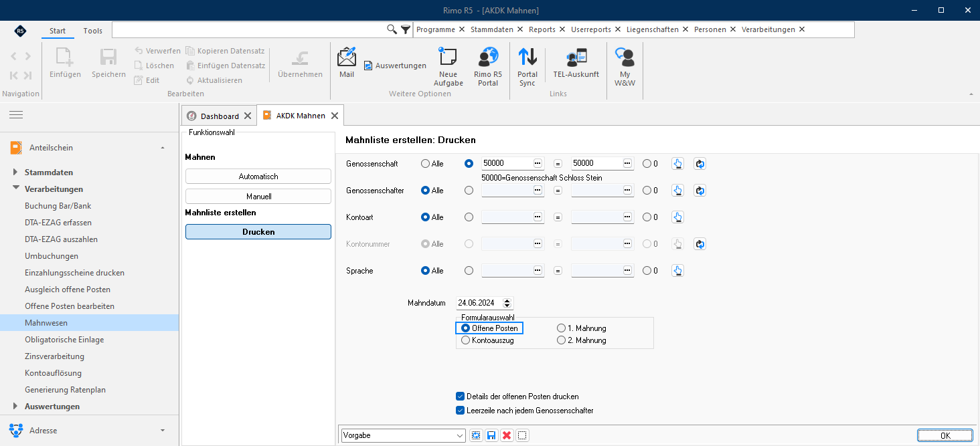This screenshot has width=980, height=446.
Task: Expand the Auswertungen tree node
Action: point(16,407)
